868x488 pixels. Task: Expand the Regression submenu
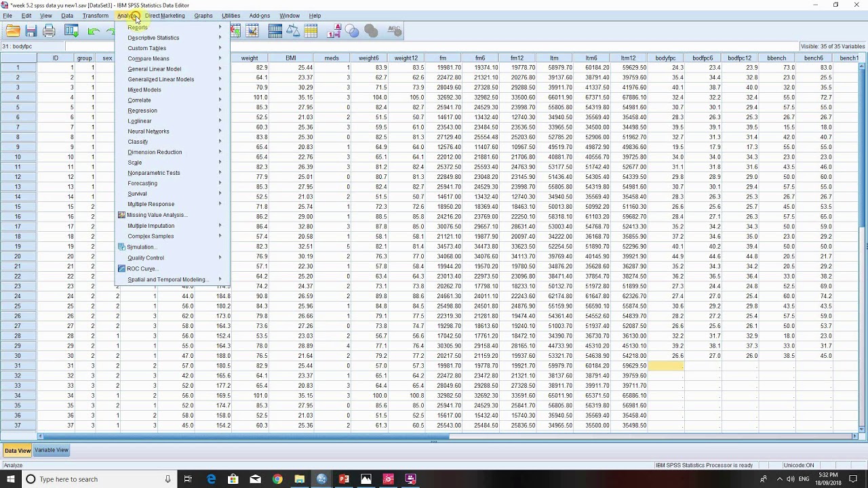pos(172,110)
